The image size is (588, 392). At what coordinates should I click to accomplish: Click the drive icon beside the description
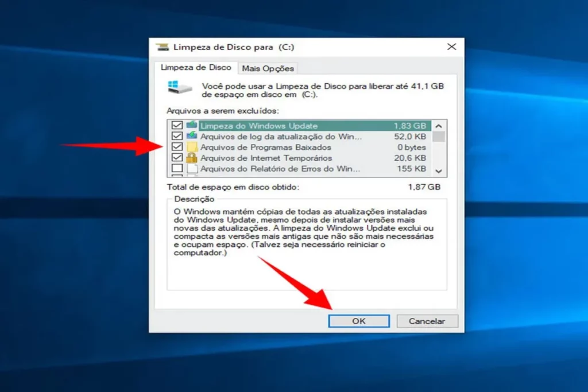(x=180, y=87)
